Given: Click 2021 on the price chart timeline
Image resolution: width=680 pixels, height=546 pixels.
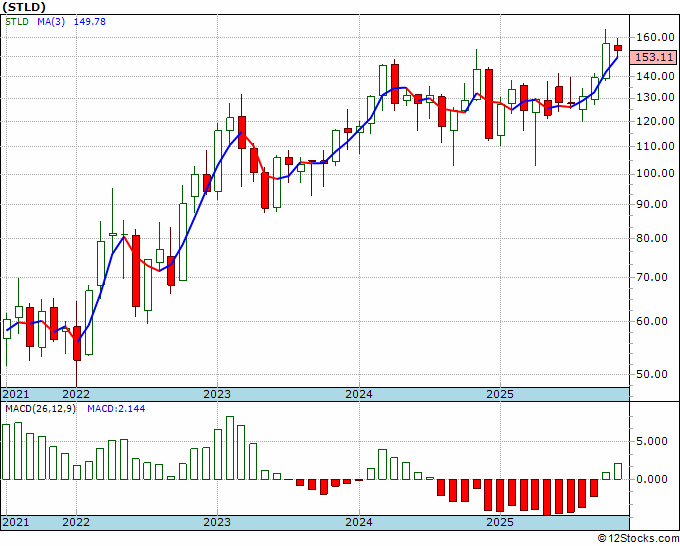Looking at the screenshot, I should click(16, 395).
